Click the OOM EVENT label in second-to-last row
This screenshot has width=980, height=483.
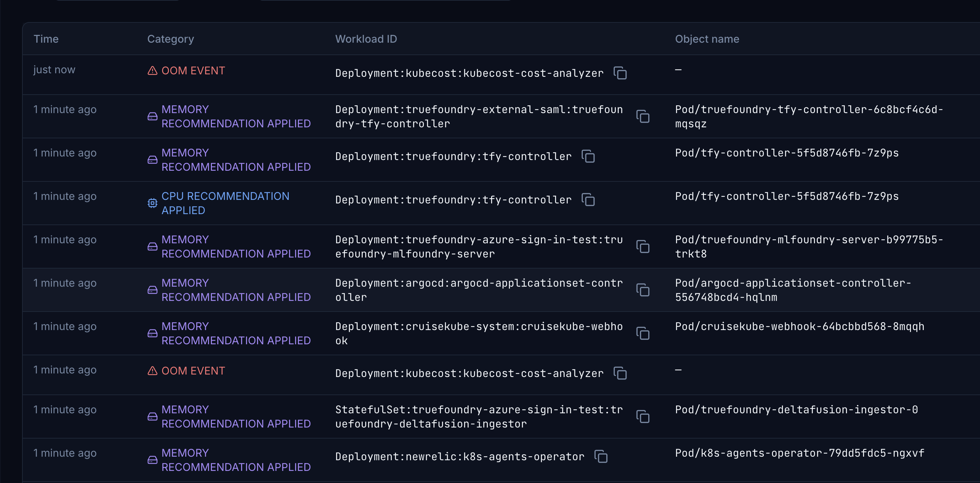pyautogui.click(x=193, y=370)
